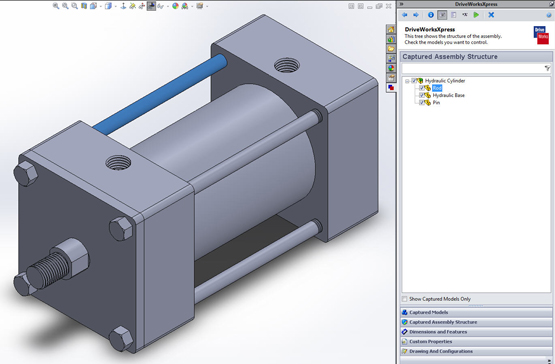Open the Custom Properties section

coord(476,342)
